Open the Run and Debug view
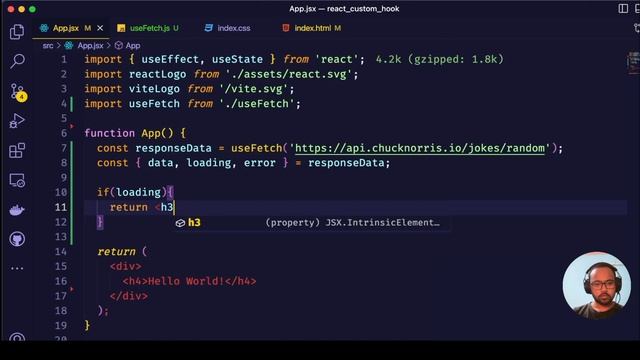The image size is (640, 360). click(x=17, y=121)
